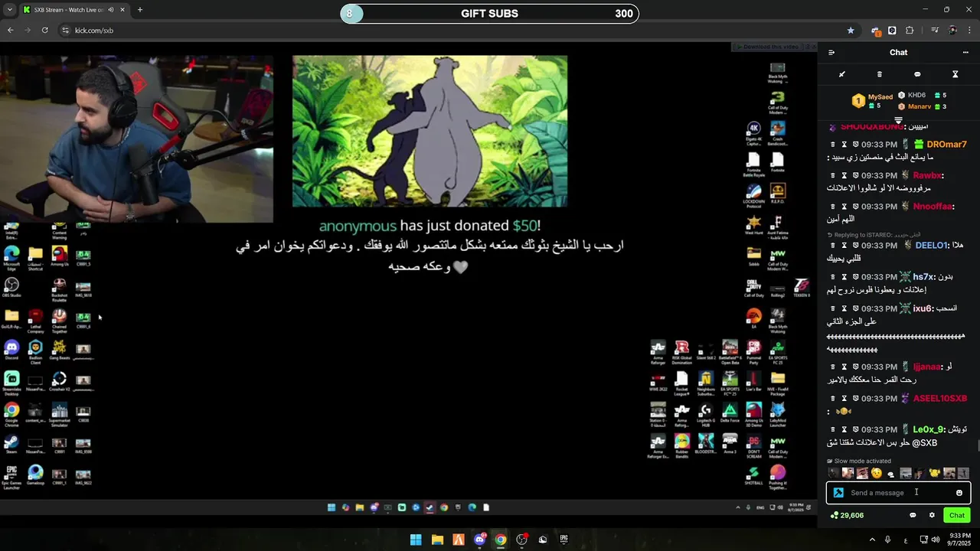Open the emoji picker in message box
The width and height of the screenshot is (980, 551).
(959, 493)
